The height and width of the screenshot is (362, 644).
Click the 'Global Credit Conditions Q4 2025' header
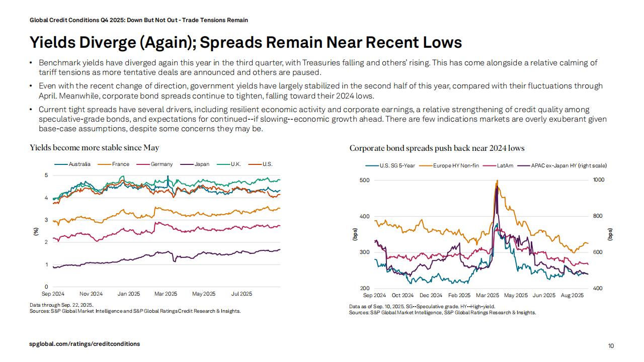click(138, 20)
